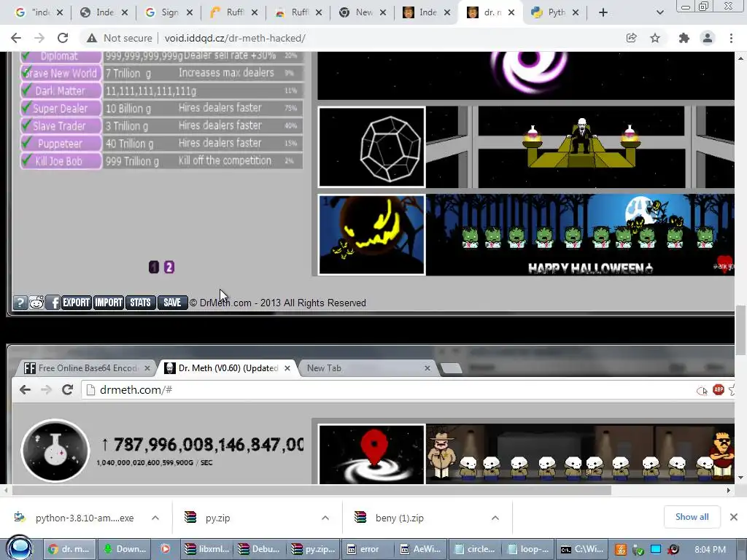This screenshot has height=560, width=747.
Task: Share this page icon
Action: point(631,38)
